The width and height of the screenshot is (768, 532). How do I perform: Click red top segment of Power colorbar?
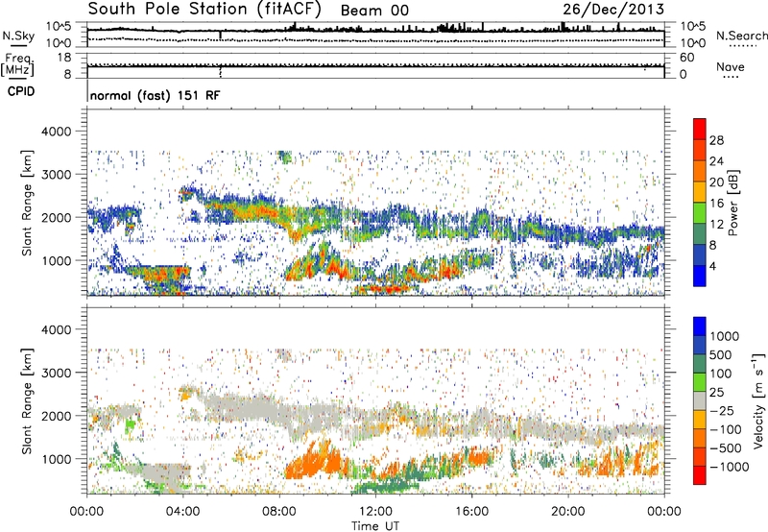tap(700, 129)
